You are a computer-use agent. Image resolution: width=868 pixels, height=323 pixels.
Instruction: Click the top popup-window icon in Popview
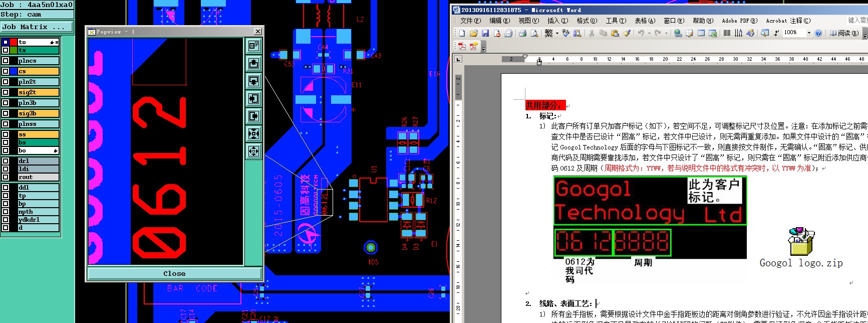(x=254, y=46)
